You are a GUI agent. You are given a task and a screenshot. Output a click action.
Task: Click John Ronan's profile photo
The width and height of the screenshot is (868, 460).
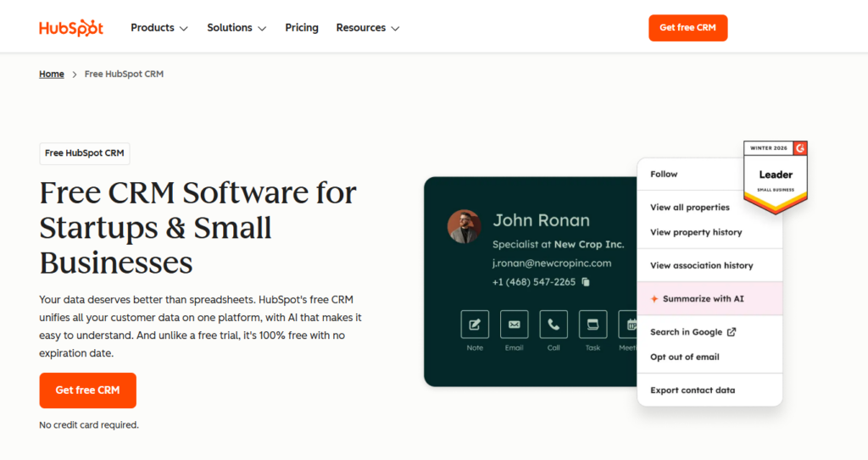tap(464, 226)
